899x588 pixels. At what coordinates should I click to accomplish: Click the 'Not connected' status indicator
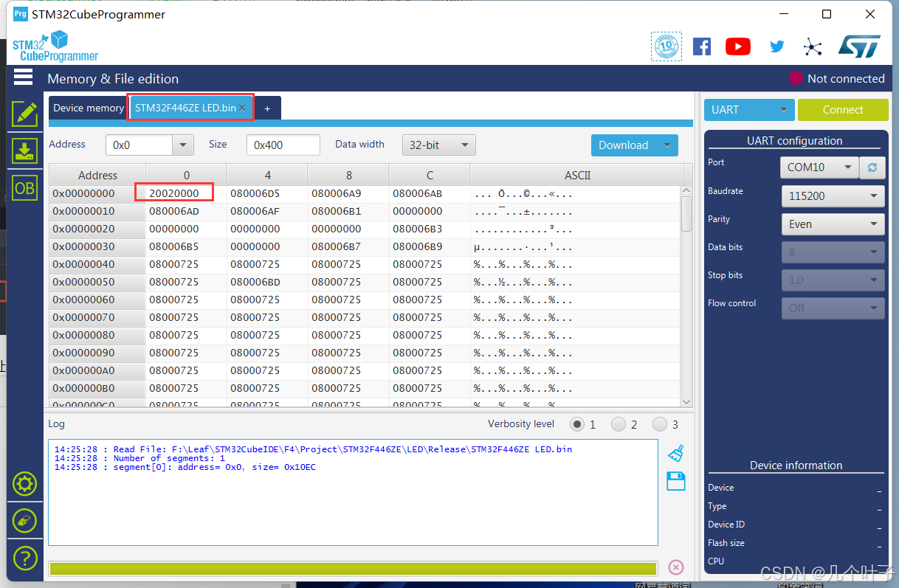[837, 78]
